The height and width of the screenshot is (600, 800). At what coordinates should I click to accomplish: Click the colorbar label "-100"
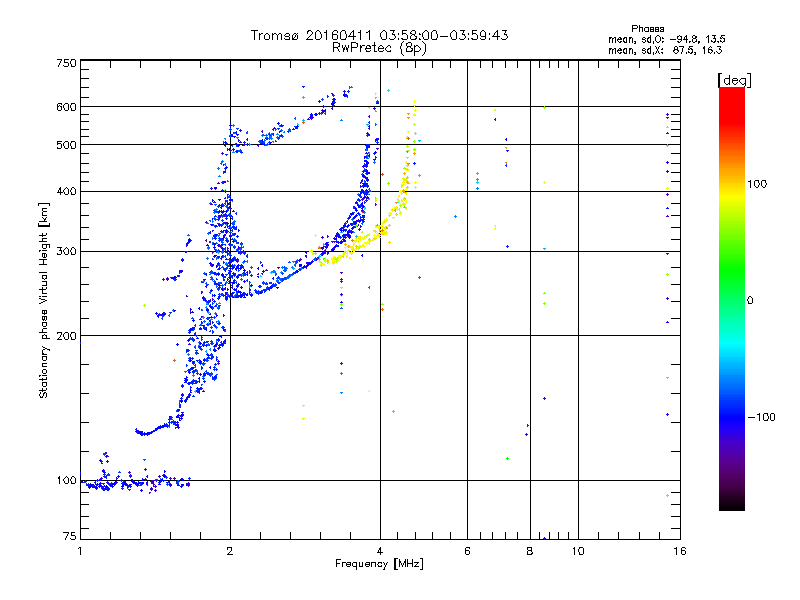(761, 417)
